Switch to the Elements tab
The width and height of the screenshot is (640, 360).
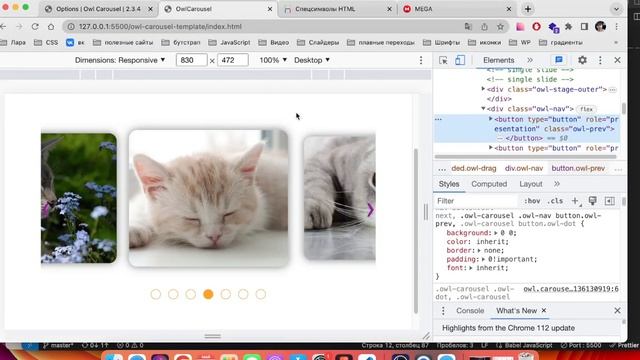point(498,60)
